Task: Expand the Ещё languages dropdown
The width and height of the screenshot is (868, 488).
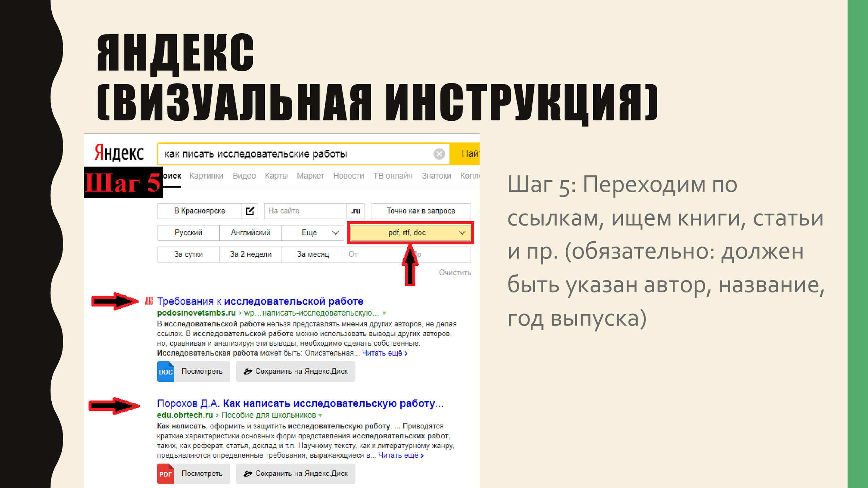Action: click(x=313, y=232)
